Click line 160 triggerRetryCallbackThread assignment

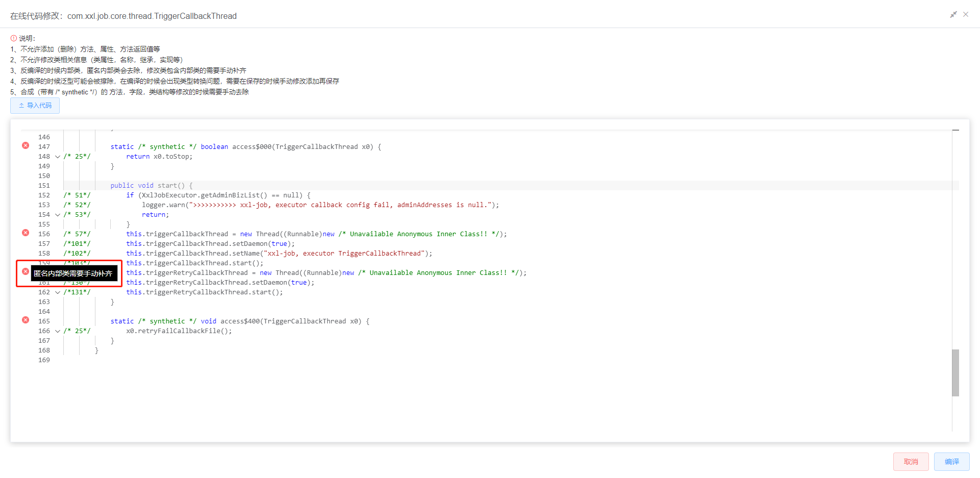click(x=326, y=273)
